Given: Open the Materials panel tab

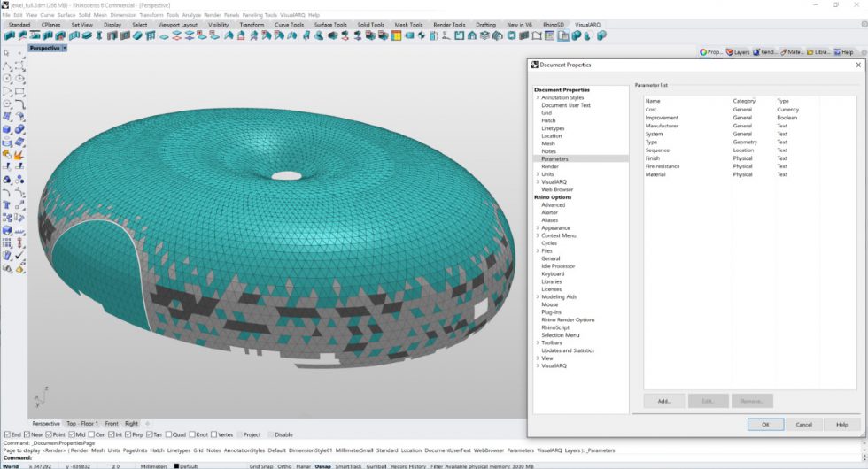Looking at the screenshot, I should [x=791, y=52].
